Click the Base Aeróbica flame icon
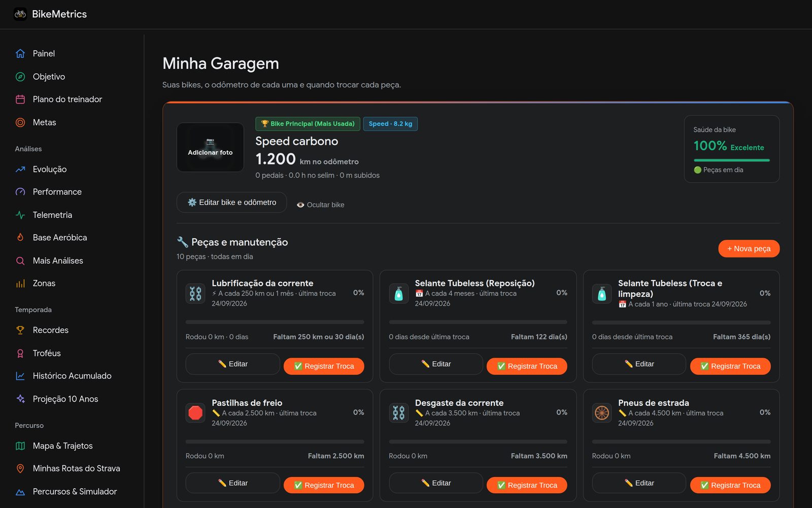The width and height of the screenshot is (812, 508). tap(20, 237)
